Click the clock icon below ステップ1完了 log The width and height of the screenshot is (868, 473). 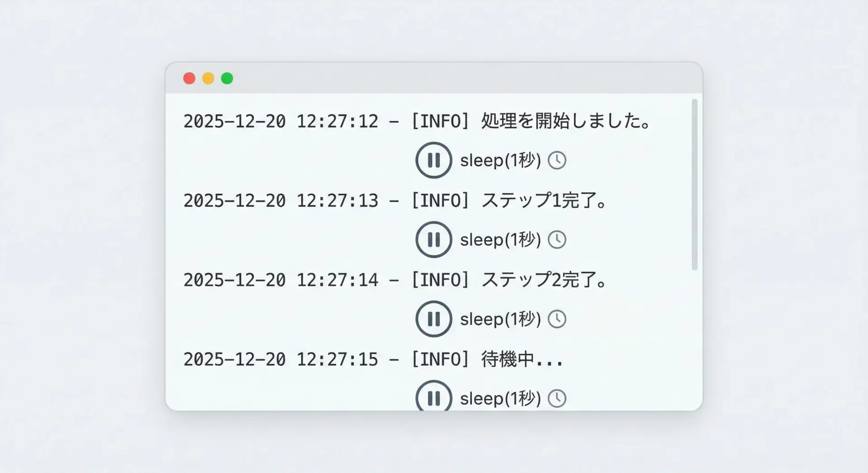pos(557,240)
